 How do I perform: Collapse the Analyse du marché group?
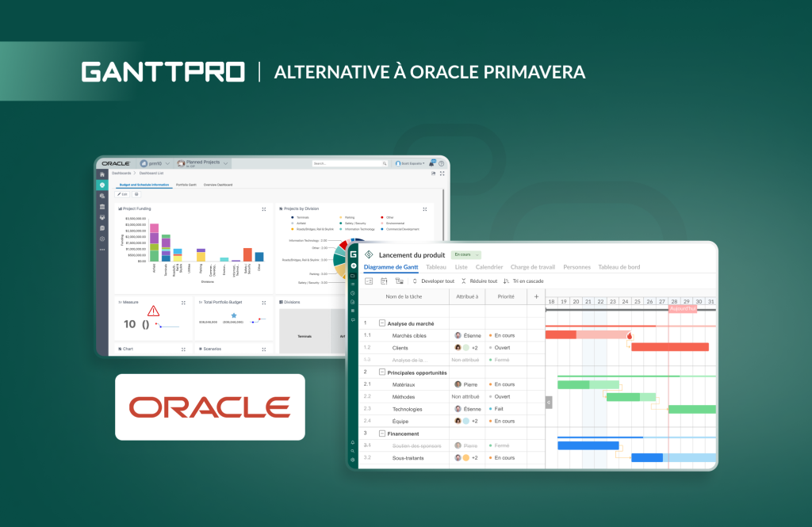(381, 323)
